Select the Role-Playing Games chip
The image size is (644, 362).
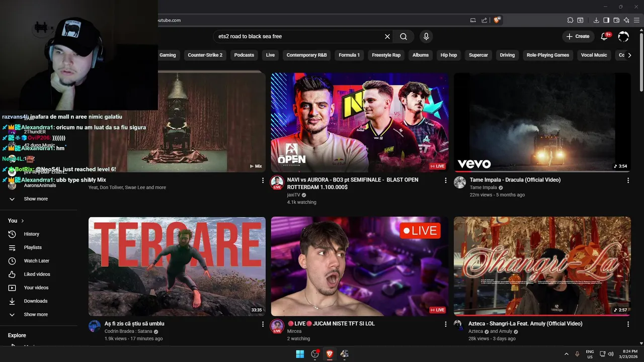[548, 55]
